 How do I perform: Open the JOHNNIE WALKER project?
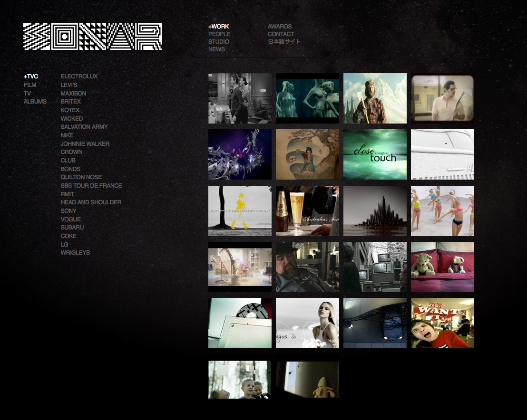[85, 143]
